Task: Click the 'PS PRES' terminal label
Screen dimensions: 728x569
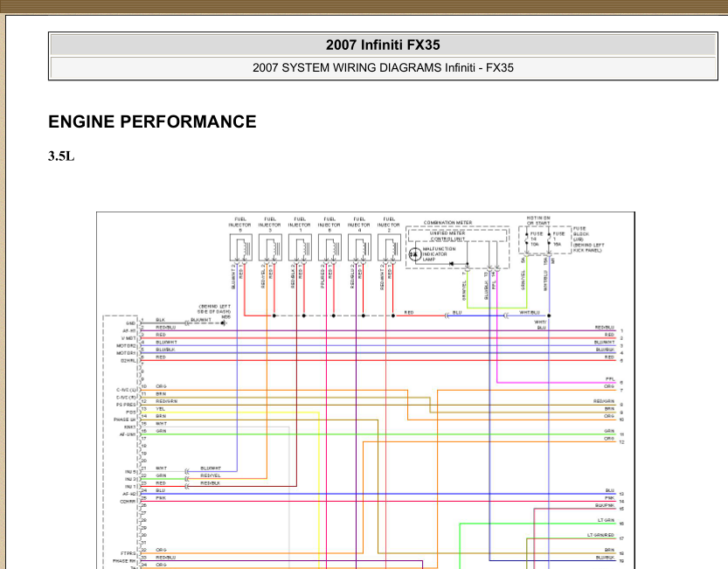Action: click(x=126, y=405)
